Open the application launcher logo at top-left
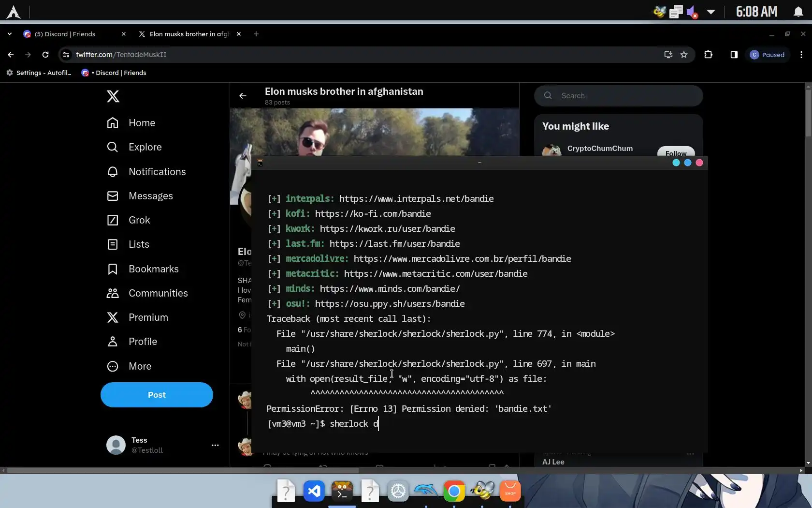The image size is (812, 508). [x=14, y=12]
